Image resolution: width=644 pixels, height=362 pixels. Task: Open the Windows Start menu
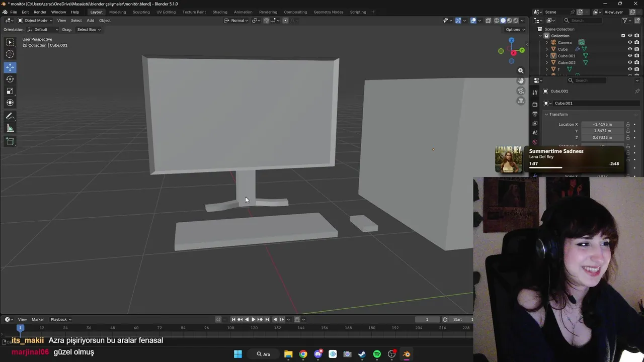[x=238, y=354]
